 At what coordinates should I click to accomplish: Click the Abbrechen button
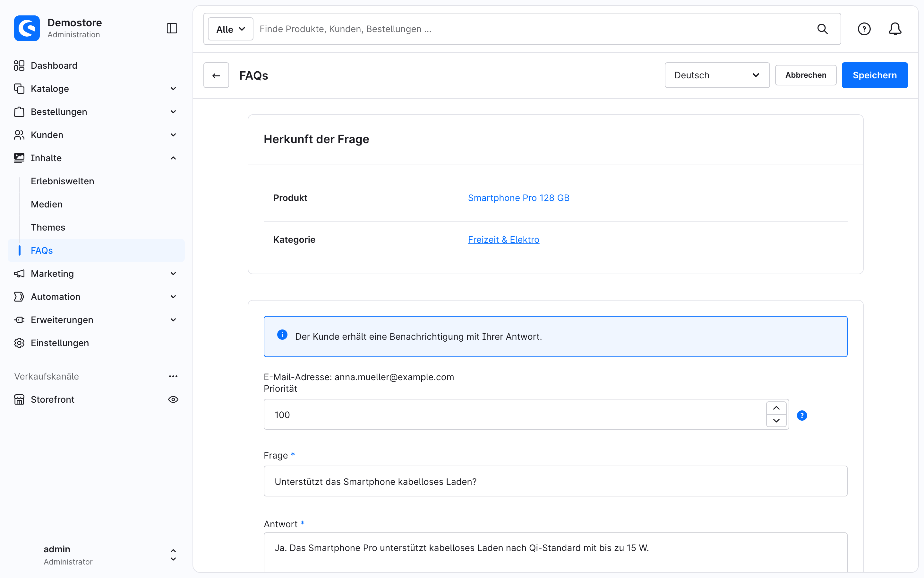[806, 75]
